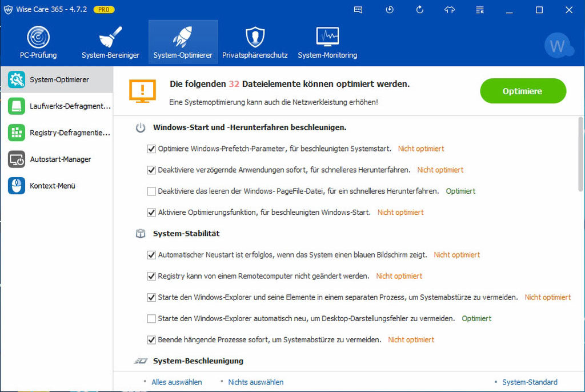Click the vertical scrollbar thumb
The height and width of the screenshot is (392, 585).
pos(580,154)
